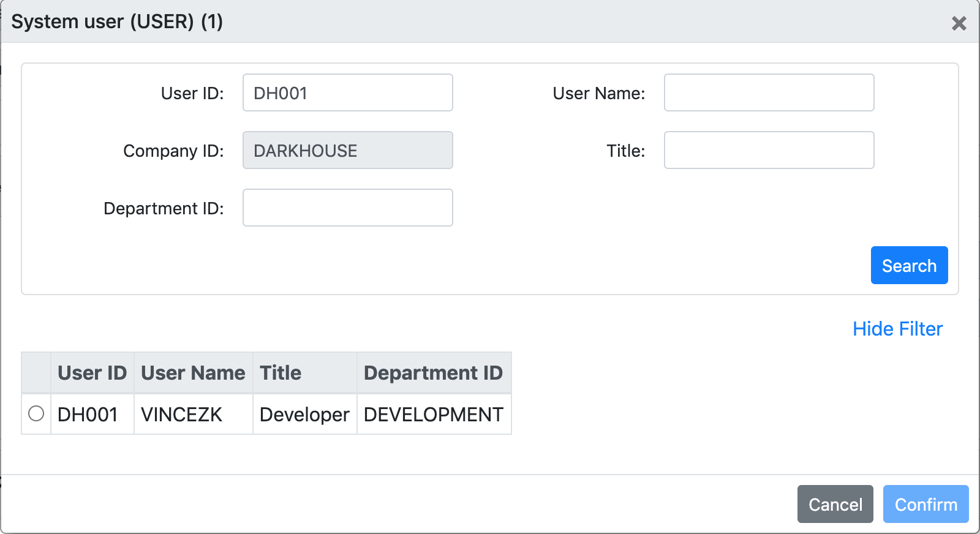This screenshot has height=534, width=980.
Task: Select the radio button for DH001
Action: click(x=36, y=414)
